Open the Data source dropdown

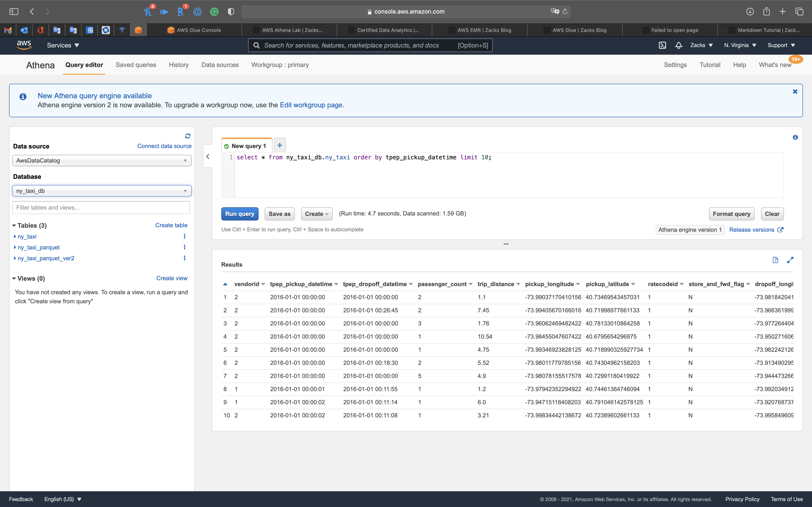point(102,161)
